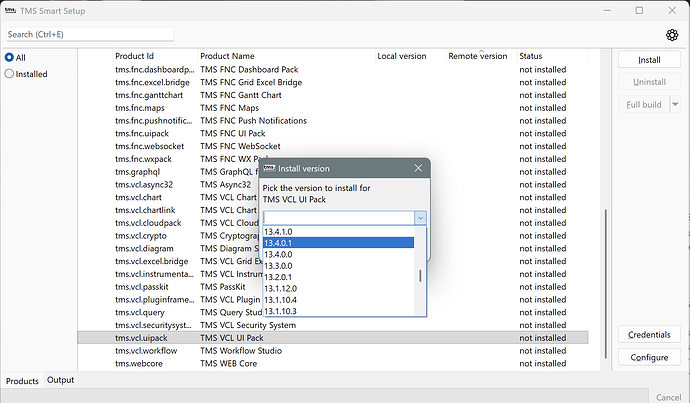This screenshot has height=403, width=690.
Task: Switch to the Products tab
Action: coord(22,381)
